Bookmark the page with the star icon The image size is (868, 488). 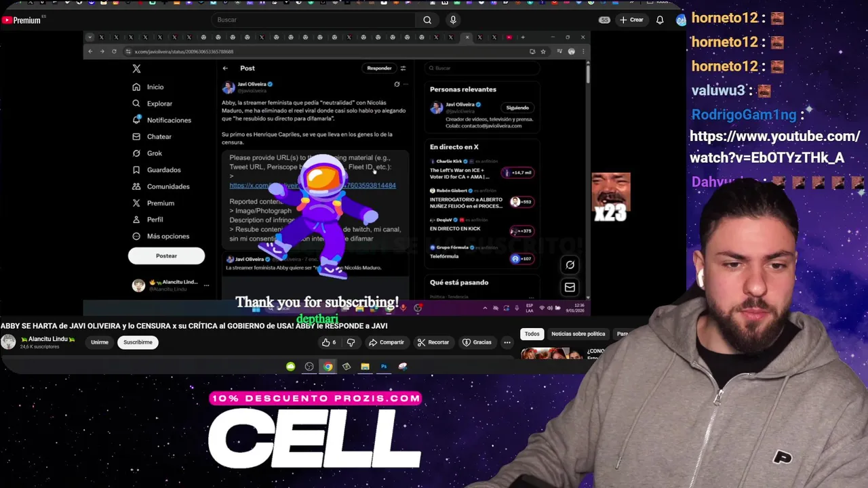click(543, 52)
